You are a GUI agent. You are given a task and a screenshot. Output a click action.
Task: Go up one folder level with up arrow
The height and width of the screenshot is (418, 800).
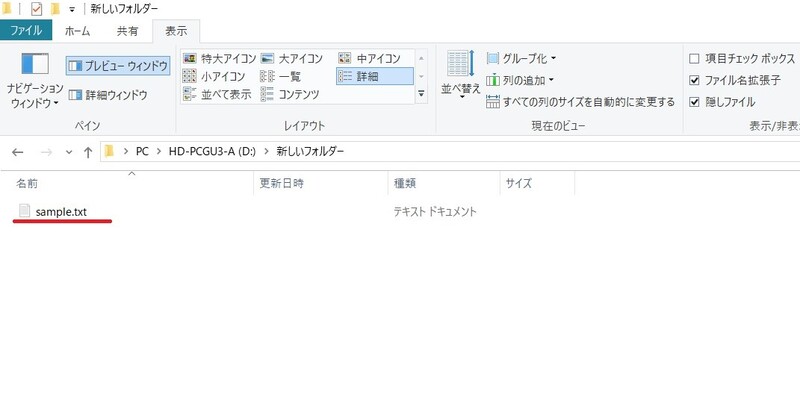click(x=88, y=152)
